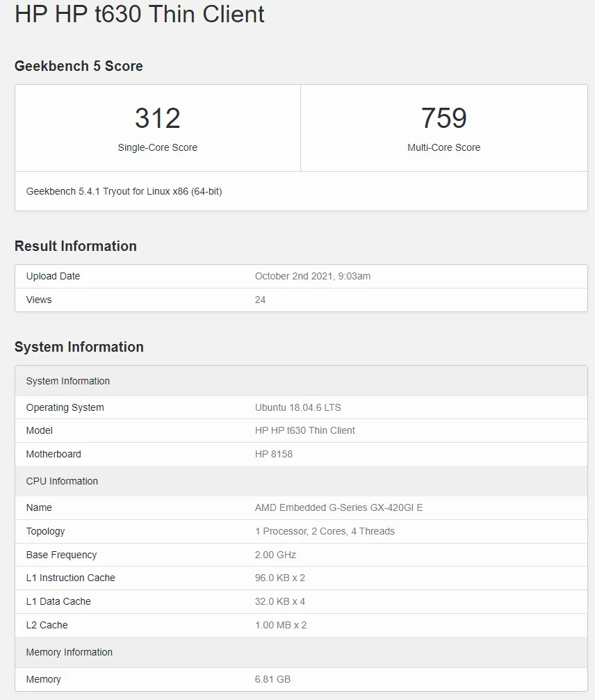
Task: Click the HP t630 Thin Client page title
Action: [140, 15]
